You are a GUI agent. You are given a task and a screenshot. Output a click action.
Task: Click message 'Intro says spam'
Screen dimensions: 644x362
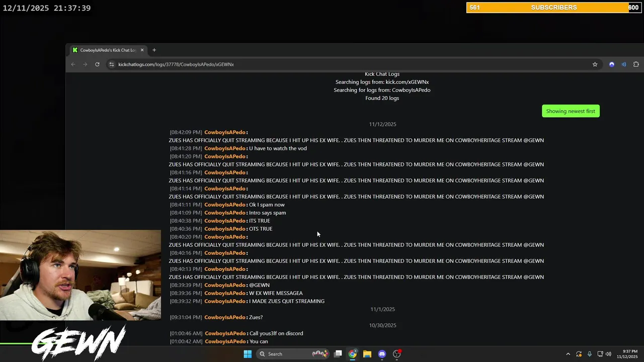click(x=267, y=213)
